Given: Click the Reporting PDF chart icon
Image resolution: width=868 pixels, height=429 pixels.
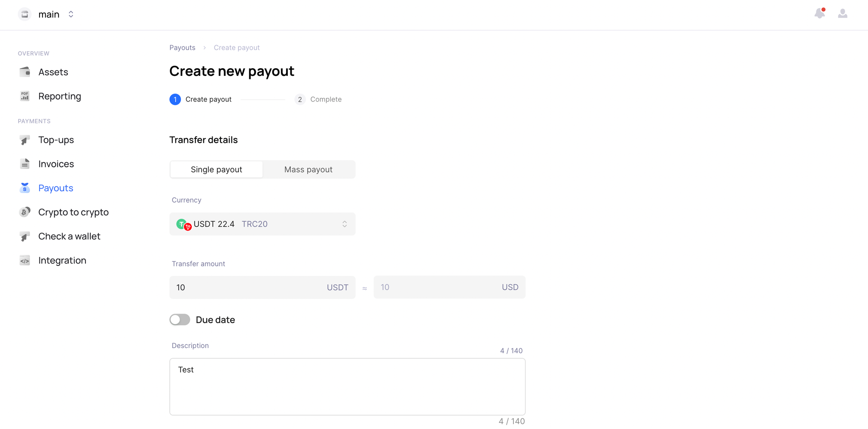Looking at the screenshot, I should pos(25,96).
